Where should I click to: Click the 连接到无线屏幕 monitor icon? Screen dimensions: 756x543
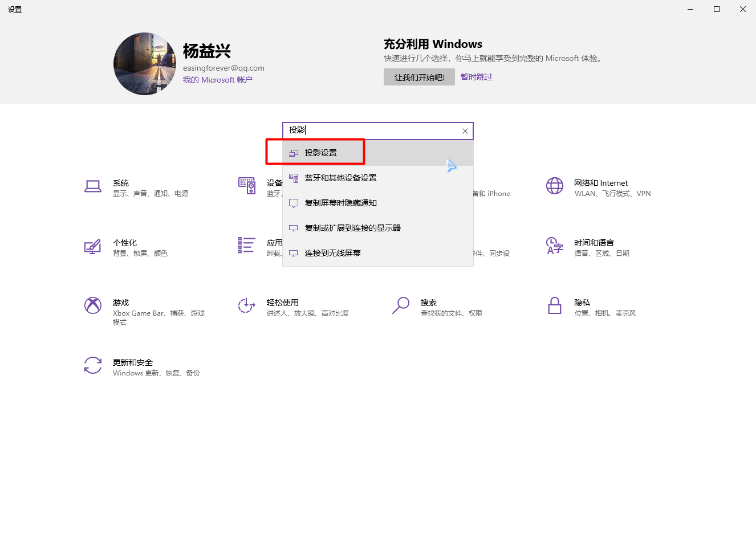[294, 253]
